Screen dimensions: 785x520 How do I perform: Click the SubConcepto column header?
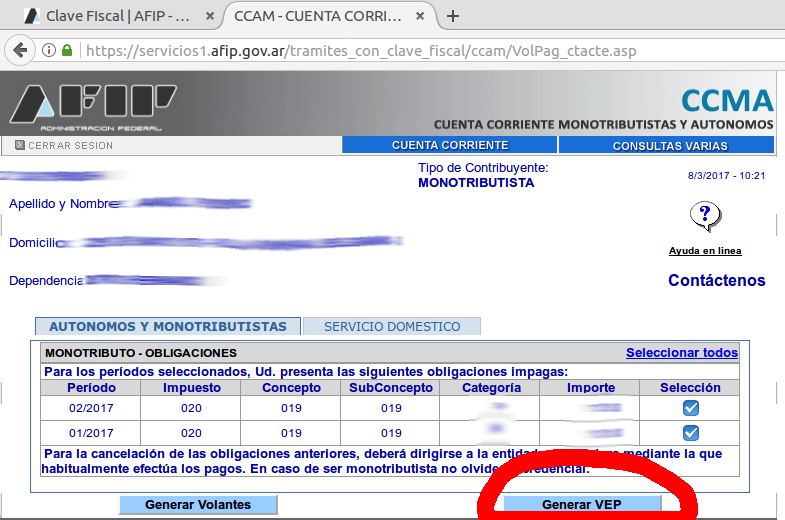pos(391,388)
